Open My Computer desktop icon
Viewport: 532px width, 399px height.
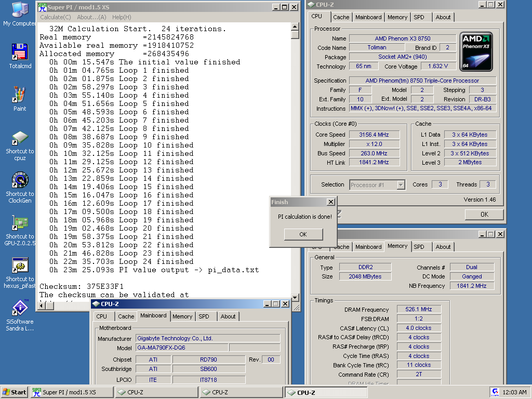19,14
